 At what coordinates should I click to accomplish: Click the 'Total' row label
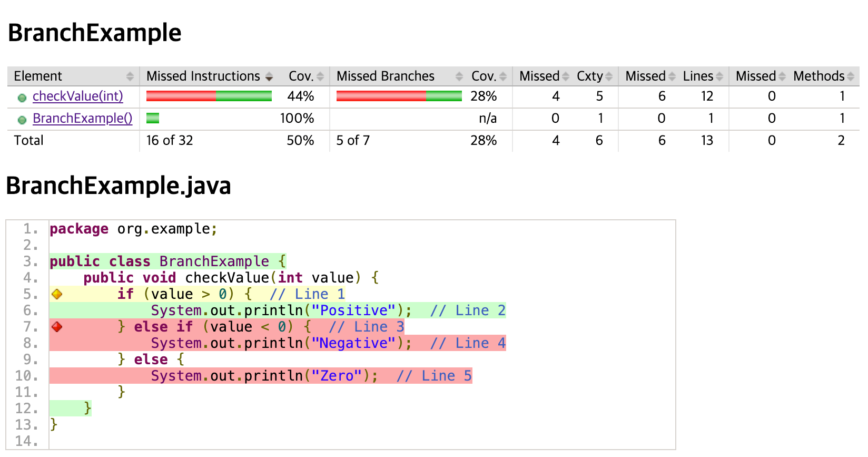point(28,140)
